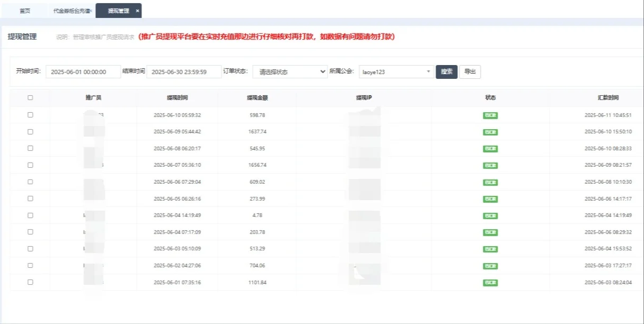Screen dimensions: 644x324
Task: Click the status badge for the 704.06 row
Action: pos(489,265)
